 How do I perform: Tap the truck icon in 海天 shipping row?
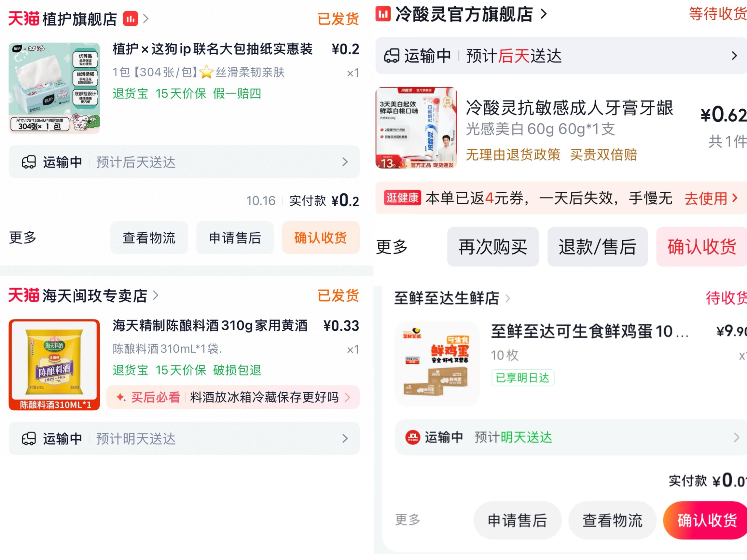point(29,439)
